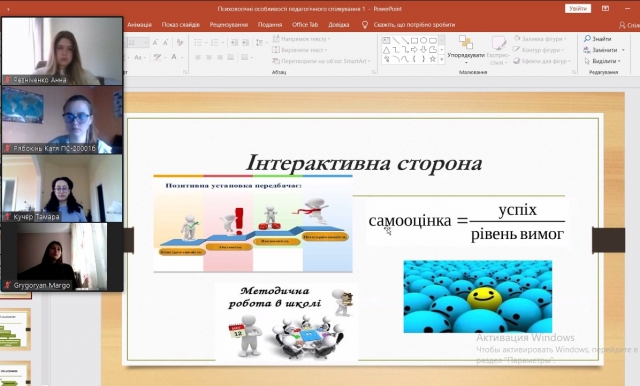Image resolution: width=640 pixels, height=386 pixels.
Task: Open the Рецензування ribbon tab
Action: click(x=229, y=24)
